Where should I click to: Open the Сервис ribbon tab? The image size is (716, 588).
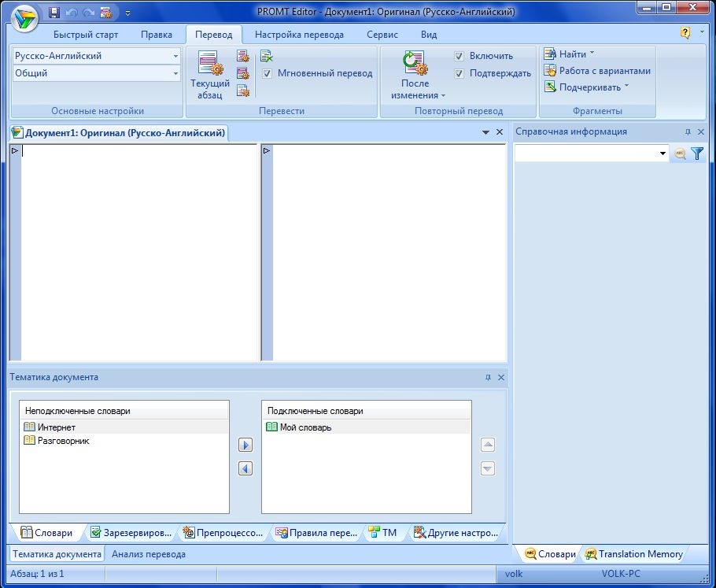pyautogui.click(x=382, y=35)
